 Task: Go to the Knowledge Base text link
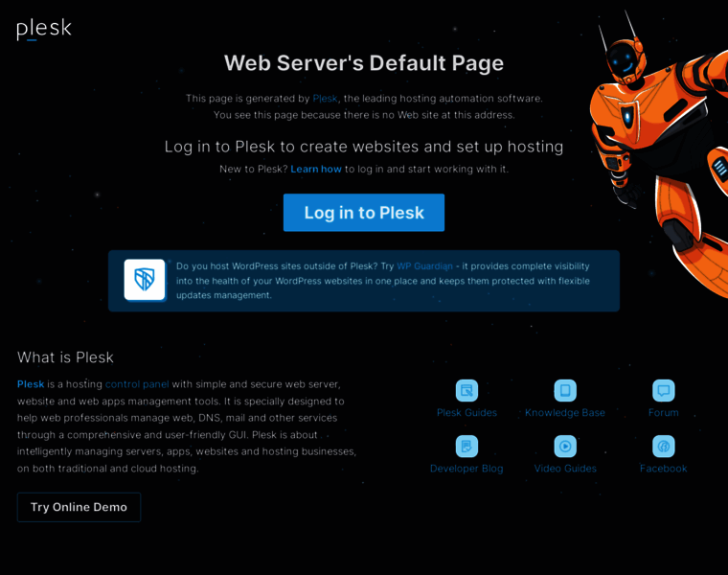[565, 413]
